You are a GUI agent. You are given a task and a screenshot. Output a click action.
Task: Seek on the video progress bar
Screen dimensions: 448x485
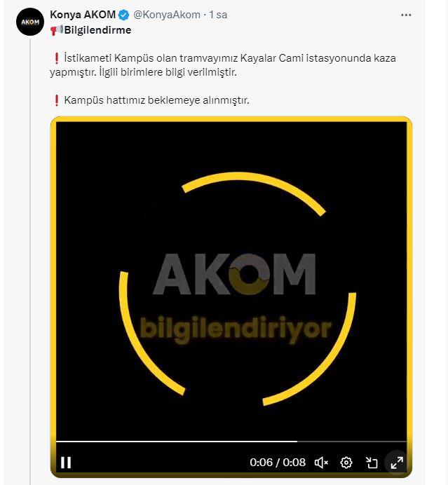(231, 442)
